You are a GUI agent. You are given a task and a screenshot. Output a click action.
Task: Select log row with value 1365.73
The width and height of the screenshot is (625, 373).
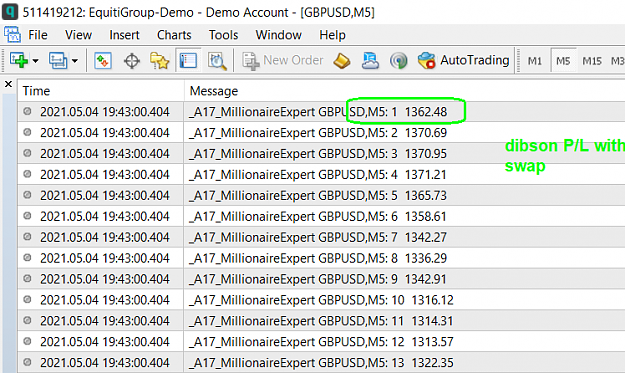(x=321, y=196)
